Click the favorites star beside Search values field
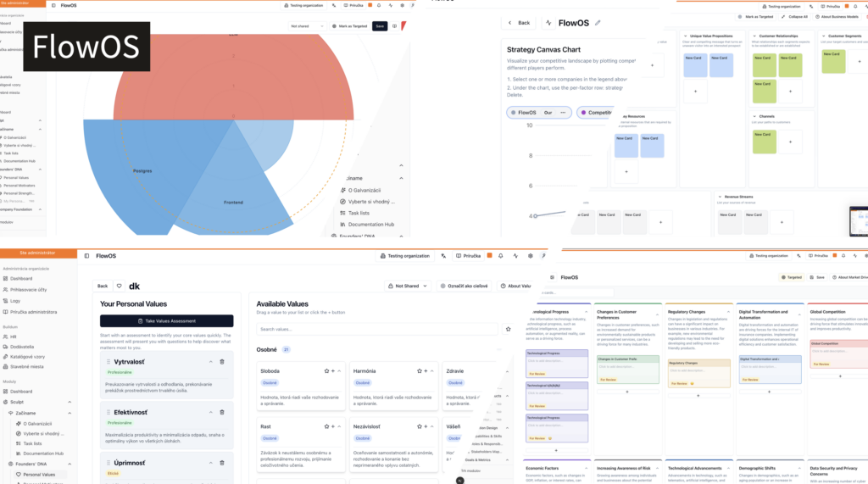This screenshot has width=868, height=484. (x=509, y=329)
